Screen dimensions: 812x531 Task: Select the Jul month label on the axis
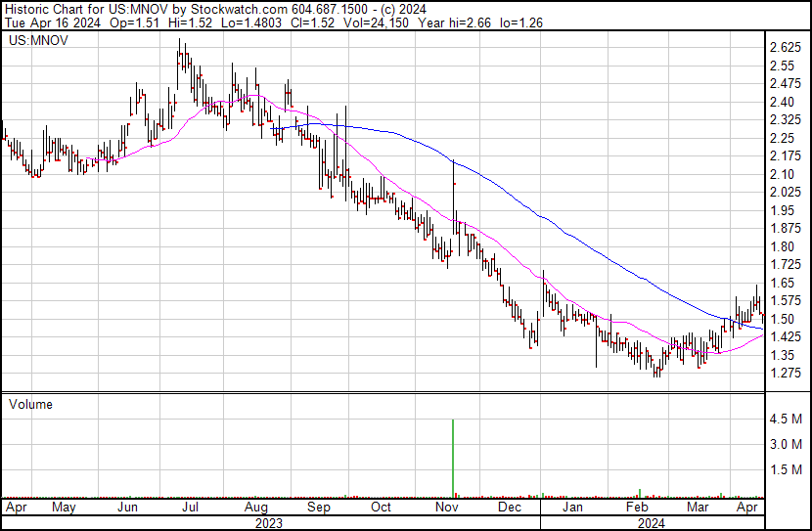[191, 508]
